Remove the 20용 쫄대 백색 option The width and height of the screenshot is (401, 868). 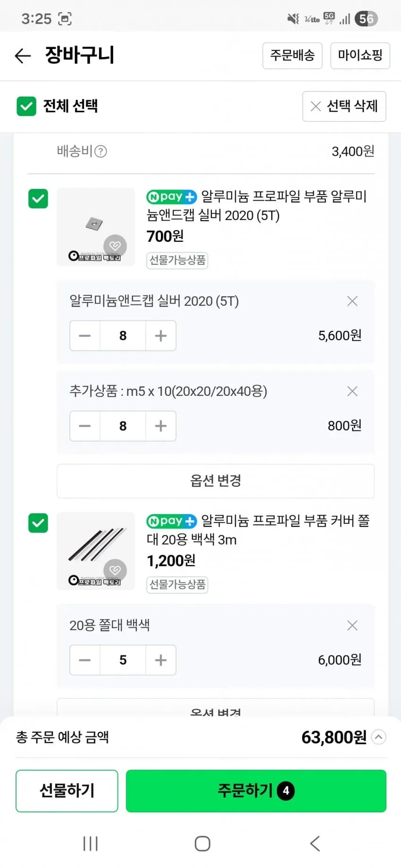(x=352, y=625)
